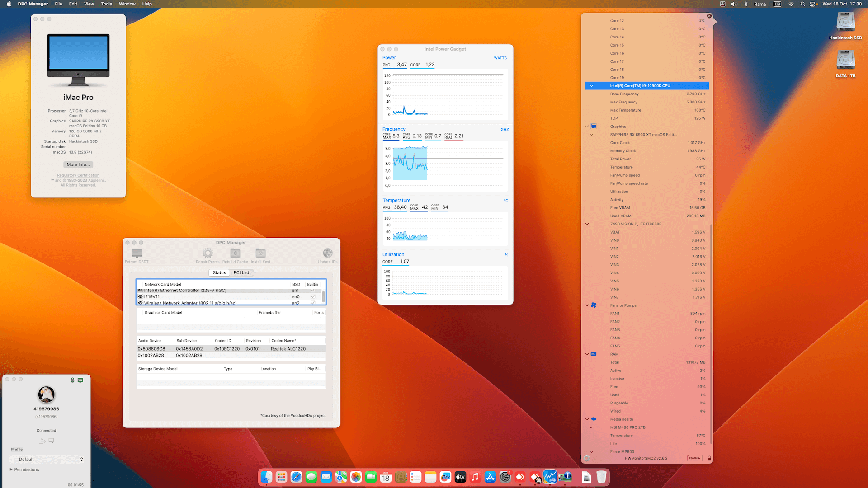Click the file transfer icon in AnyDesk panel
This screenshot has height=488, width=868.
42,441
